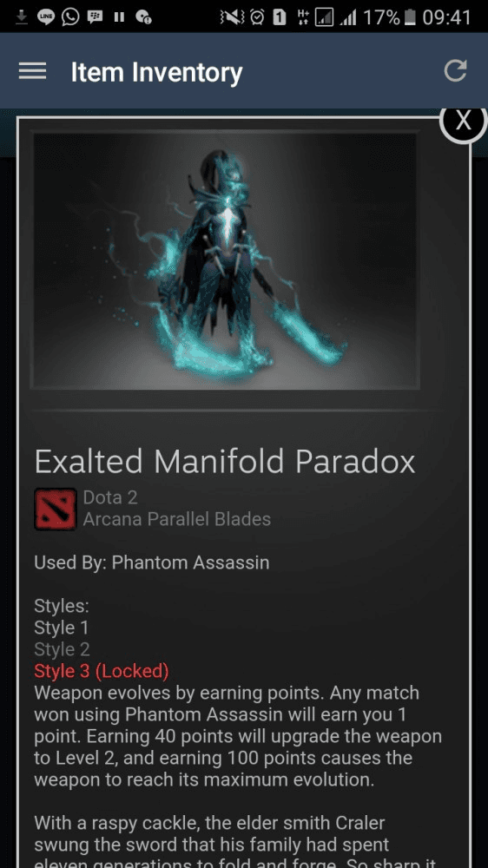Open the hamburger navigation menu
The image size is (488, 868).
pyautogui.click(x=32, y=71)
